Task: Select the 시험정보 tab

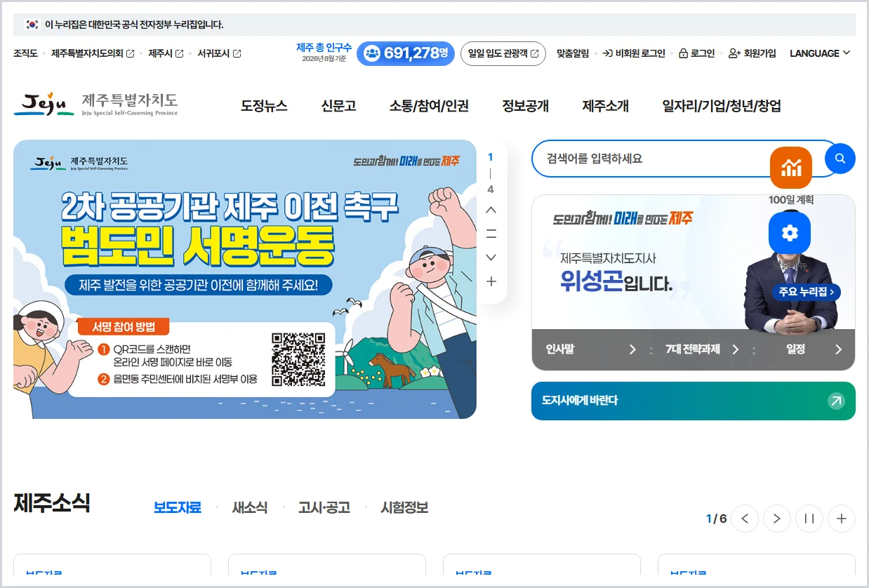Action: tap(404, 507)
